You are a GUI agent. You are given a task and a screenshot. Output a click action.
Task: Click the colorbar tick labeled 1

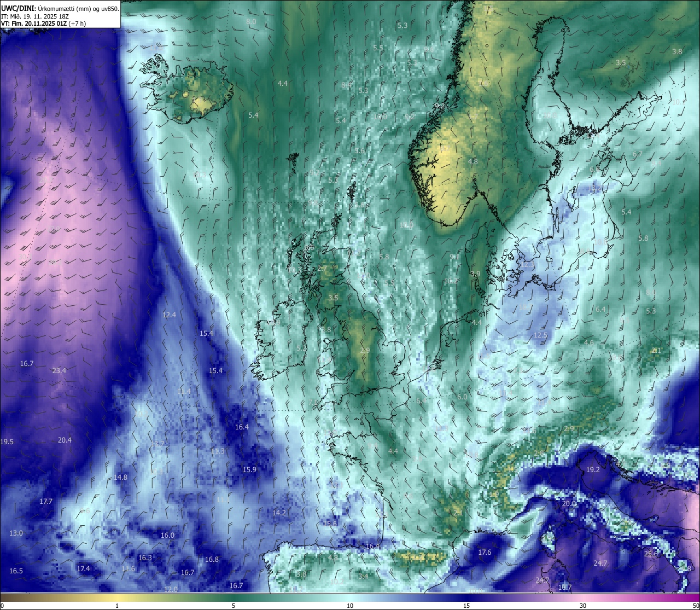116,606
